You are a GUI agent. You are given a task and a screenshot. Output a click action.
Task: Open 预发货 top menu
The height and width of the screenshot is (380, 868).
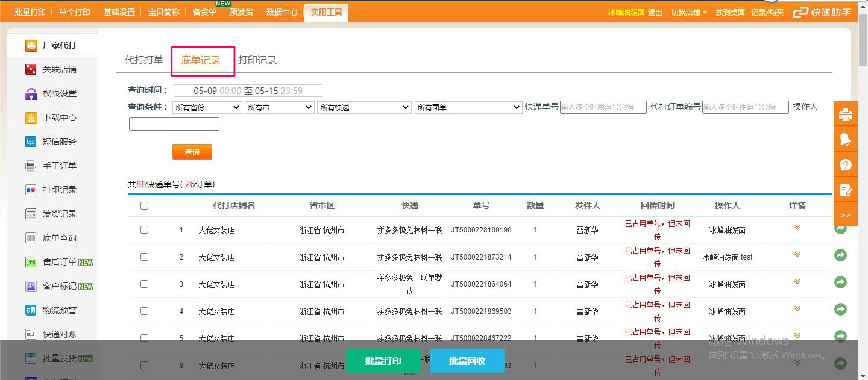click(241, 12)
